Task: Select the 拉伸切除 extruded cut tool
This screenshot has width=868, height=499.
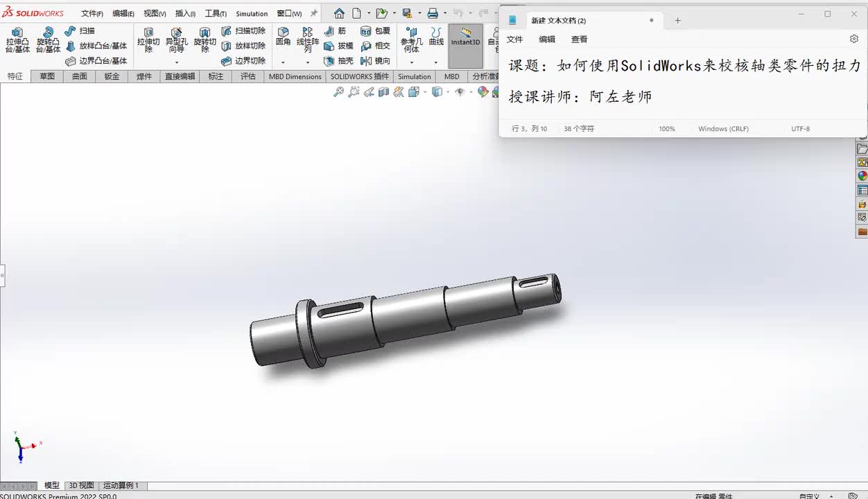Action: coord(148,40)
